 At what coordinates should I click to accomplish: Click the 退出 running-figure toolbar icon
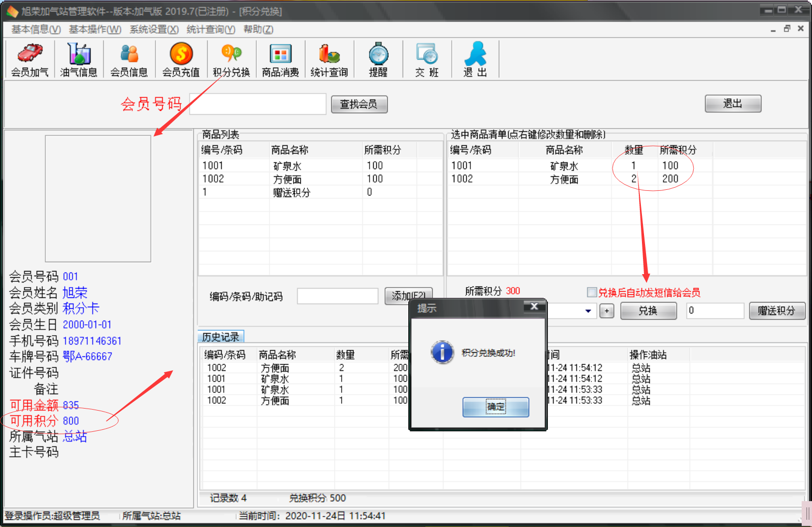pyautogui.click(x=476, y=60)
